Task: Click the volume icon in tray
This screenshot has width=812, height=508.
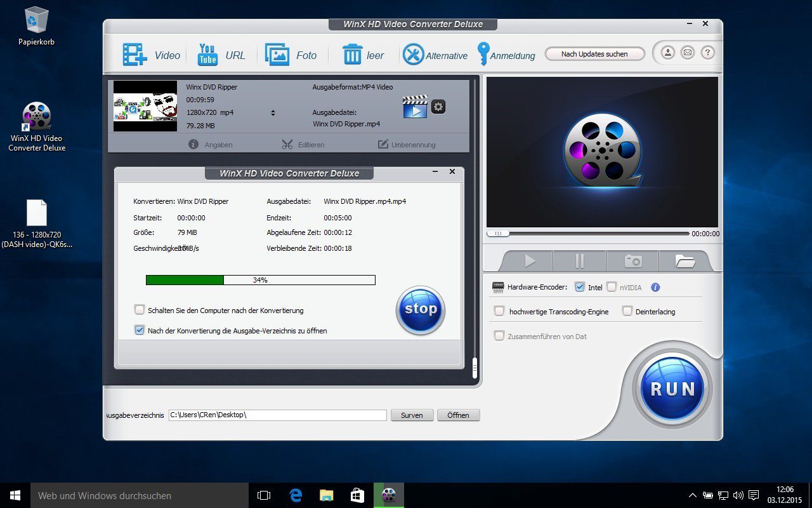Action: point(738,495)
